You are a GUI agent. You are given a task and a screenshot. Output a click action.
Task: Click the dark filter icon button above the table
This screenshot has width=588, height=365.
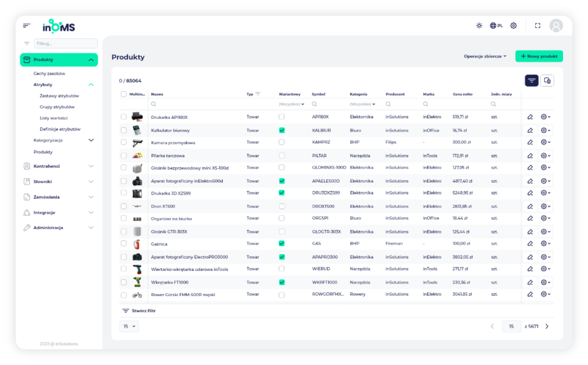click(531, 80)
